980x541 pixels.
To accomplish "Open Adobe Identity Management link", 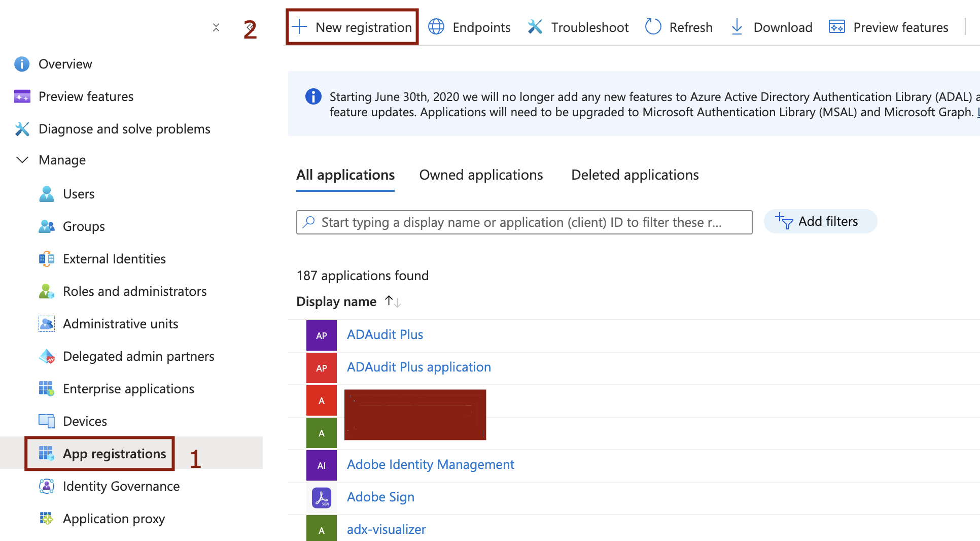I will 430,464.
